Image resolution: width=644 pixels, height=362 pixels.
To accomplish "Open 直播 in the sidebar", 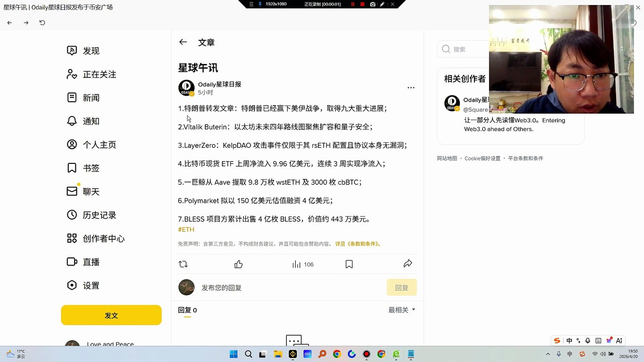I will pos(84,262).
